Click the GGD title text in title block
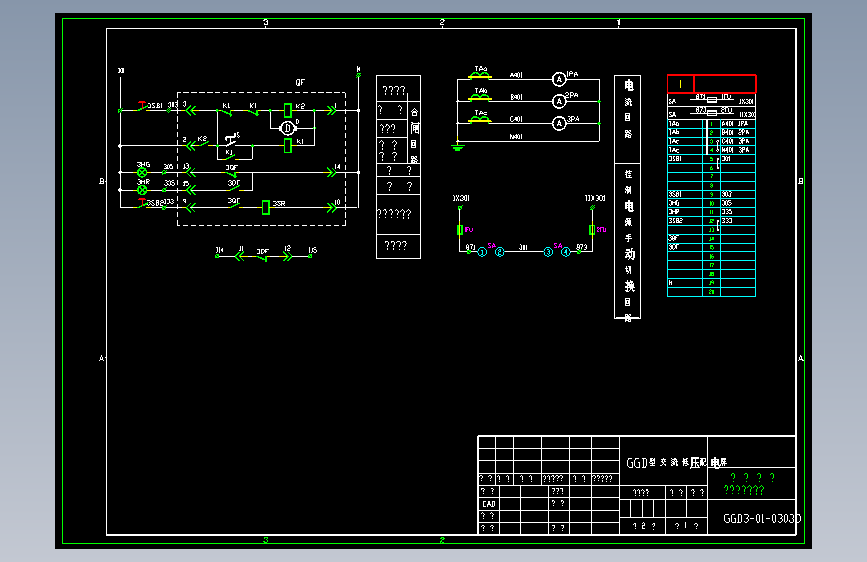The width and height of the screenshot is (867, 562). point(676,462)
